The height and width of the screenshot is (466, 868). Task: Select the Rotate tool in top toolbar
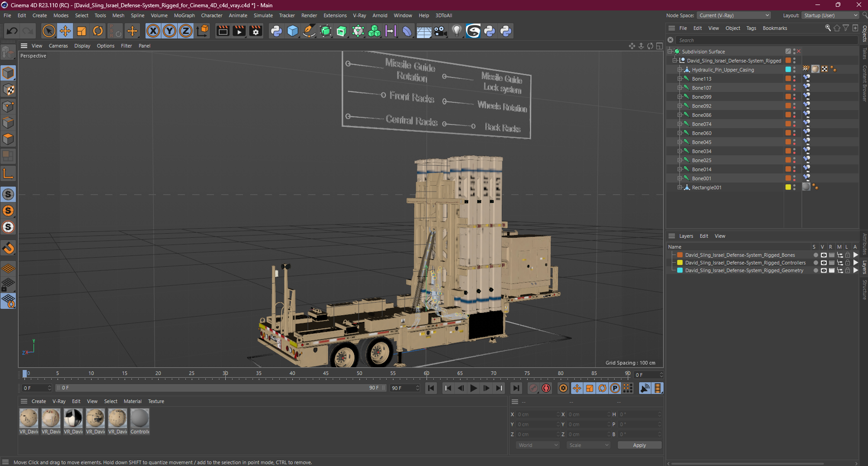click(98, 31)
